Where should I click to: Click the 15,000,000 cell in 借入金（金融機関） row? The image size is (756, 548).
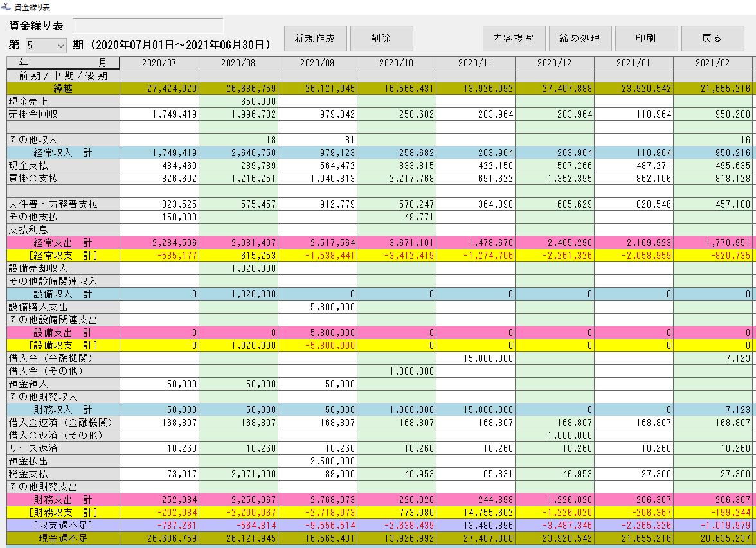point(476,358)
